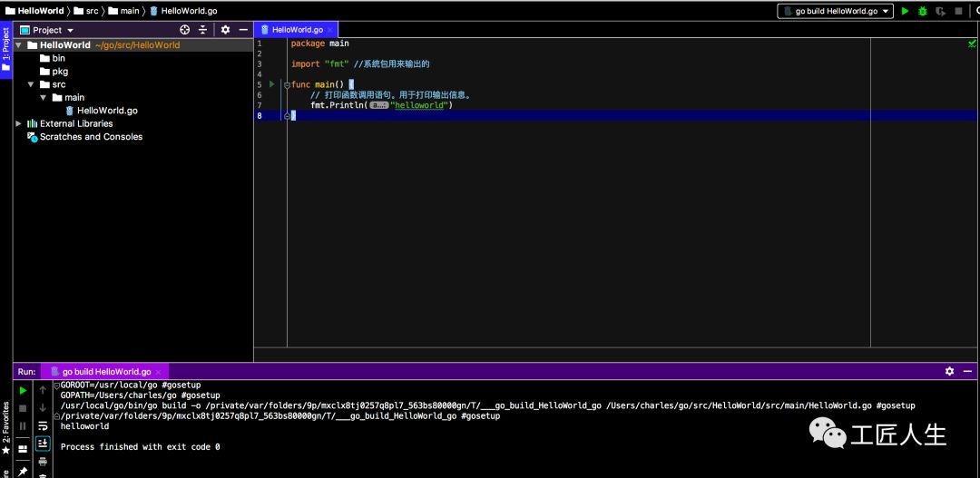Open Run panel settings gear
This screenshot has height=478, width=980.
(949, 371)
